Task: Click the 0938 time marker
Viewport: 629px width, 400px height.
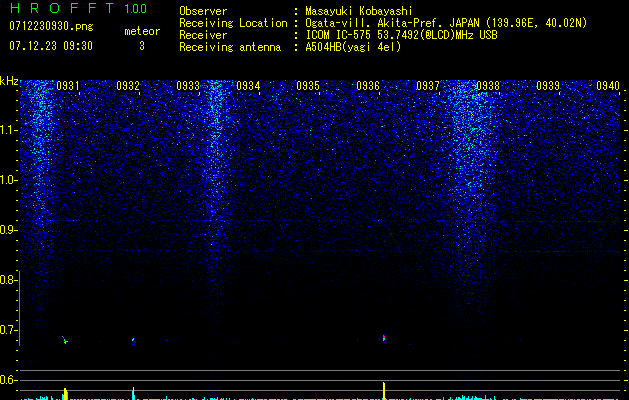Action: click(488, 86)
